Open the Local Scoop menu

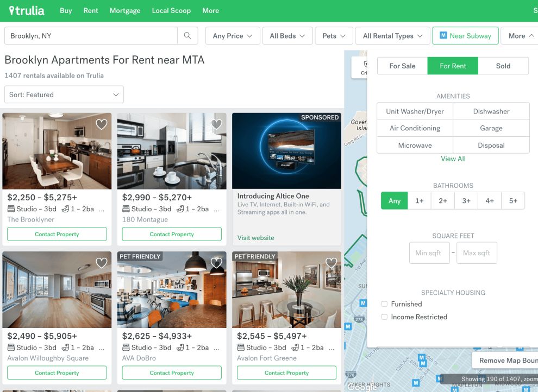tap(171, 11)
